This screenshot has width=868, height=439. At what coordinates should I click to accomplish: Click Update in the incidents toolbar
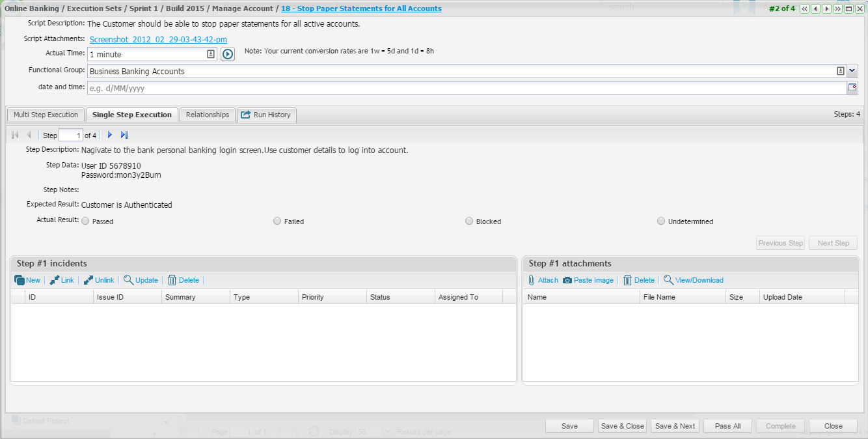141,280
